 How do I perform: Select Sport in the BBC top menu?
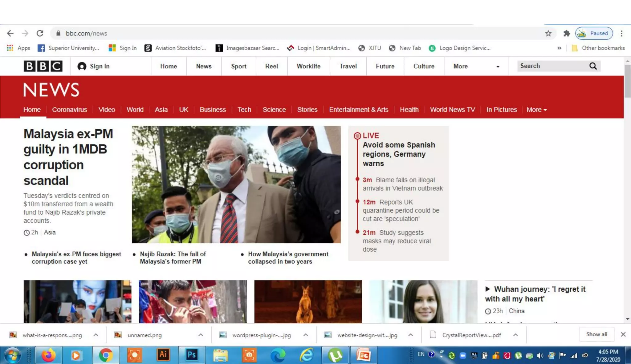click(238, 66)
